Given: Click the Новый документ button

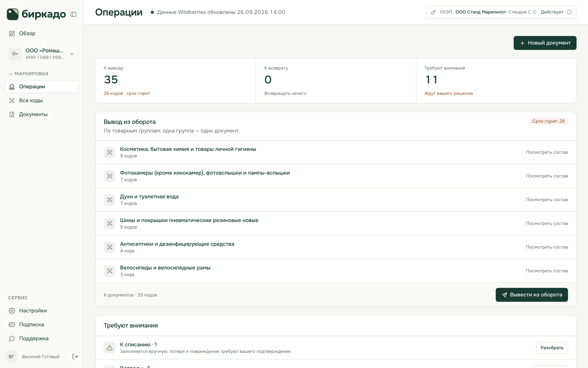Looking at the screenshot, I should (545, 43).
